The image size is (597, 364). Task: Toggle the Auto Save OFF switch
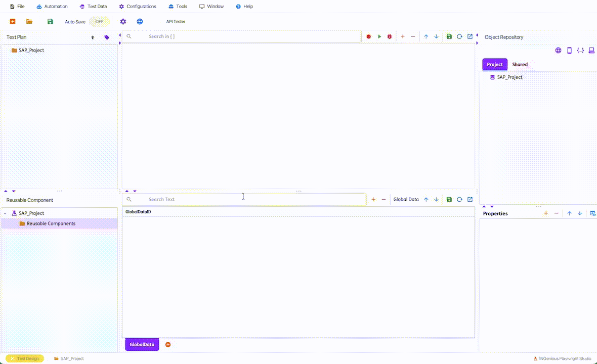click(99, 22)
